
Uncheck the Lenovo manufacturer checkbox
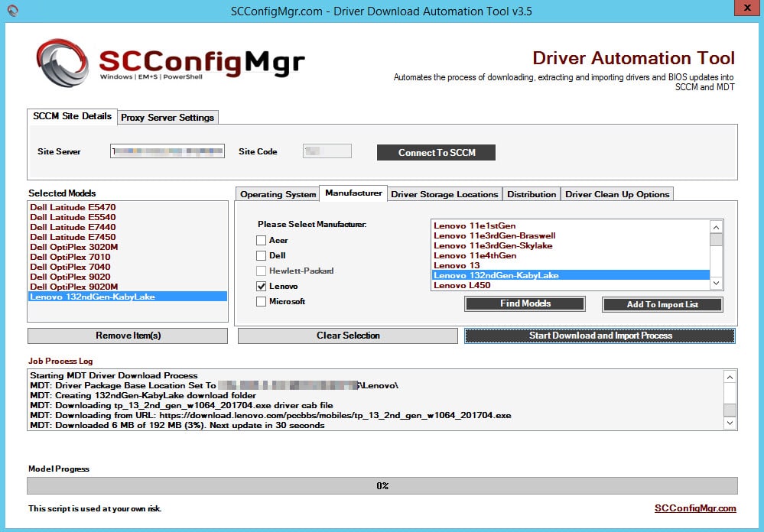261,286
